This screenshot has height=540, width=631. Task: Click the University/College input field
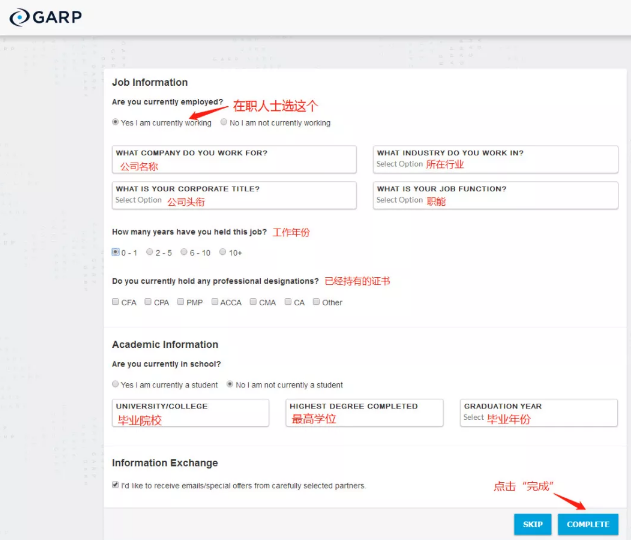(x=190, y=414)
